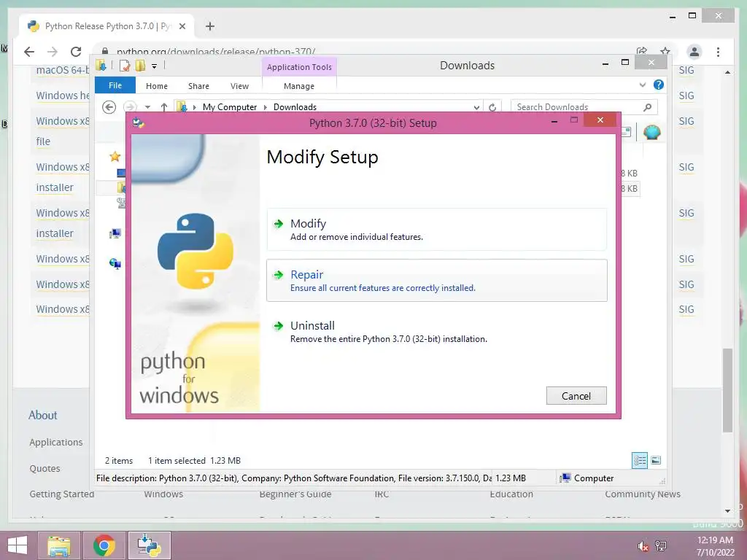
Task: Click Chrome forward arrow
Action: coord(53,52)
